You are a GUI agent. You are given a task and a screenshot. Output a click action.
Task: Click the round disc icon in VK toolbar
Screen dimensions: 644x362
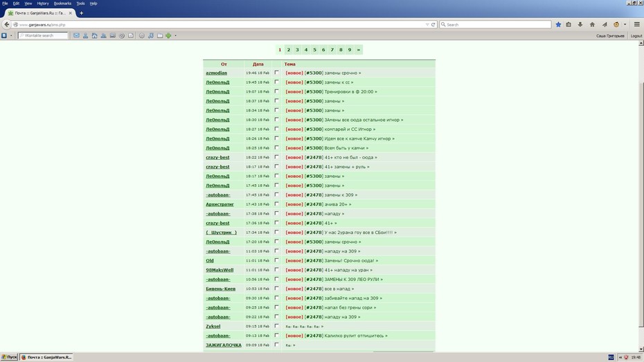click(122, 36)
